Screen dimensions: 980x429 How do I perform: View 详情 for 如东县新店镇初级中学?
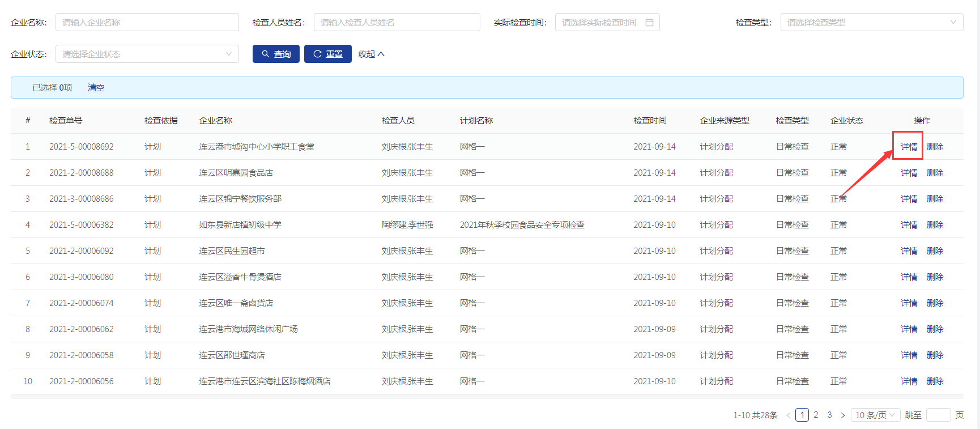(x=909, y=225)
